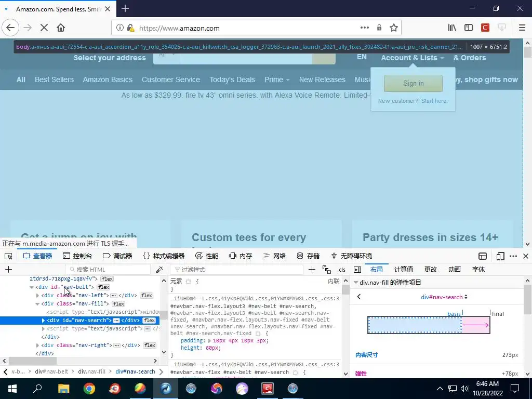Switch to the 字体 fonts sidebar tab
This screenshot has height=399, width=532.
tap(478, 270)
